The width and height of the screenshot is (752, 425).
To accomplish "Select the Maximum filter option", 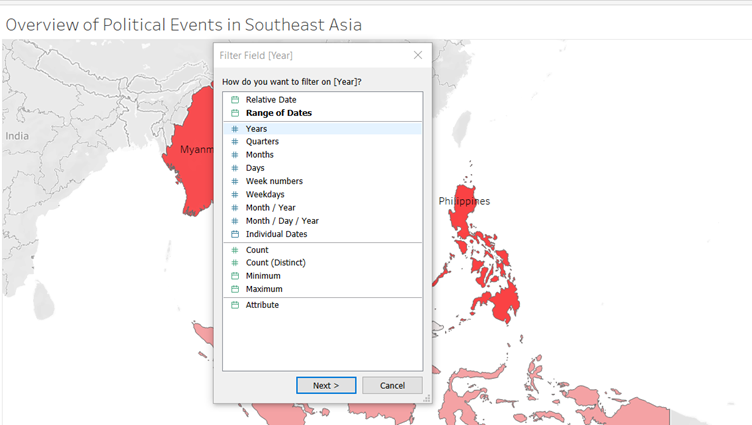I will click(x=264, y=289).
